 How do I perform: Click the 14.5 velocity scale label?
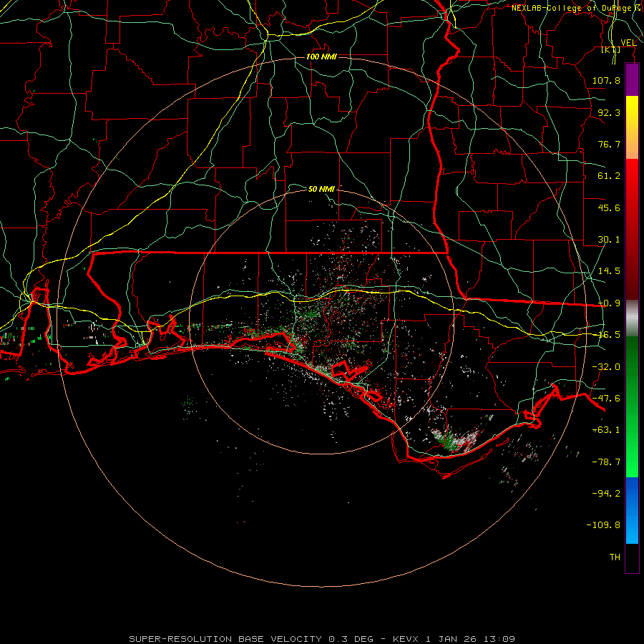(x=609, y=271)
